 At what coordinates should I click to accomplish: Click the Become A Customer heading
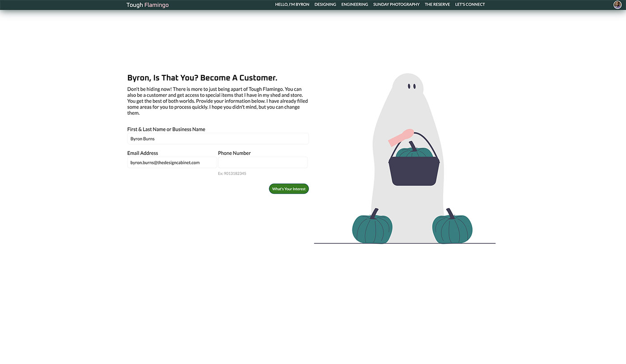(x=202, y=78)
